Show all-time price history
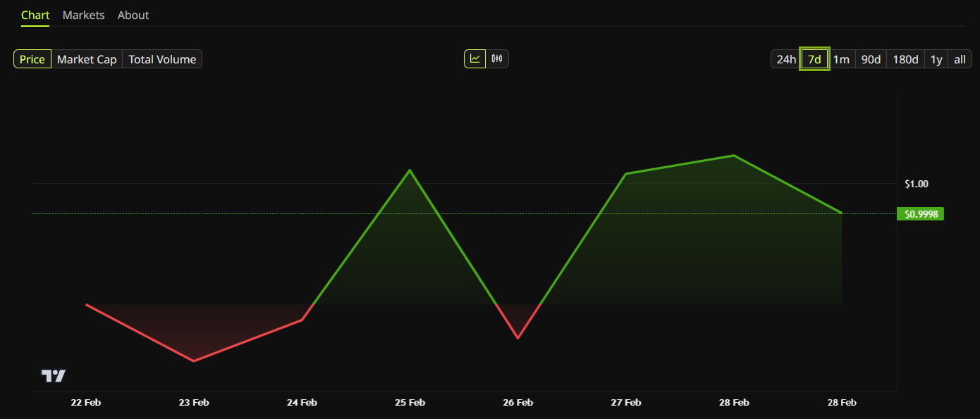Image resolution: width=980 pixels, height=419 pixels. click(960, 59)
